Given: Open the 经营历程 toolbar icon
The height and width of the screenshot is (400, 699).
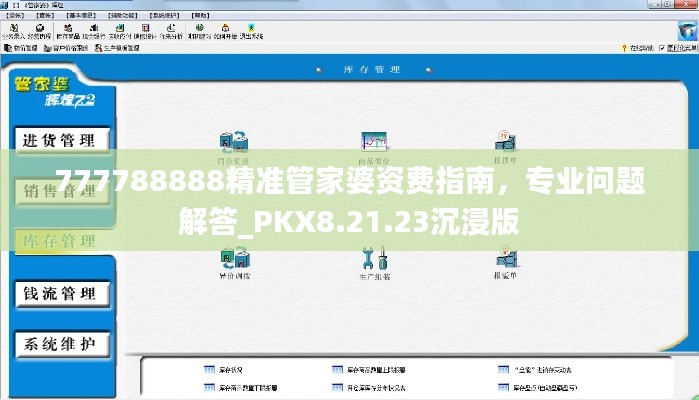Looking at the screenshot, I should [40, 31].
